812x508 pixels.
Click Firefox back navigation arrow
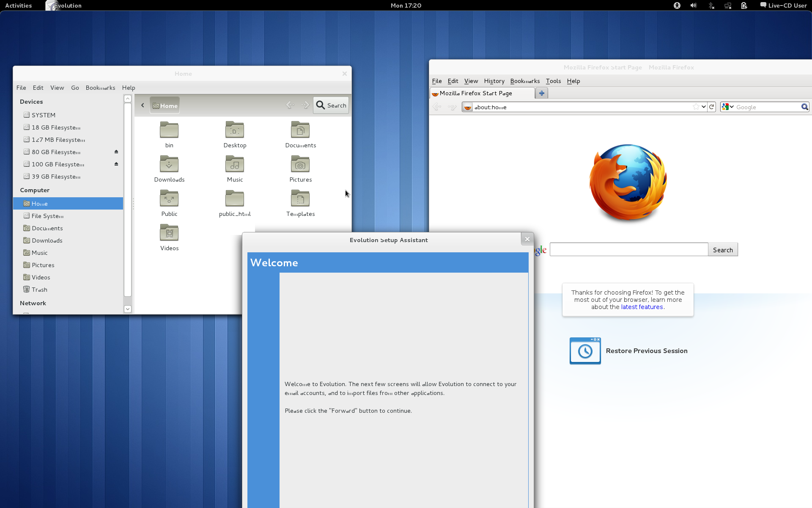[437, 107]
